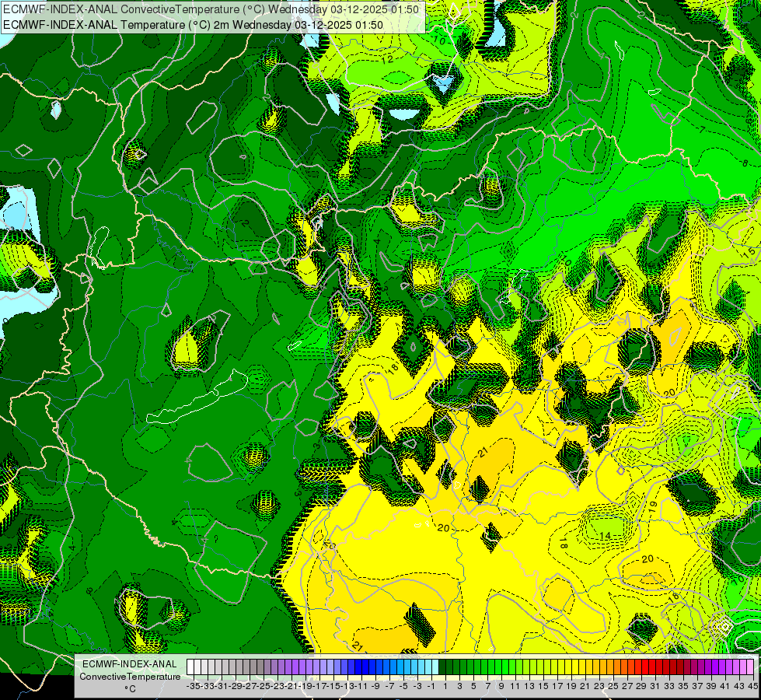Pick the red legend swatch above 31
The width and height of the screenshot is (761, 700).
pyautogui.click(x=652, y=667)
